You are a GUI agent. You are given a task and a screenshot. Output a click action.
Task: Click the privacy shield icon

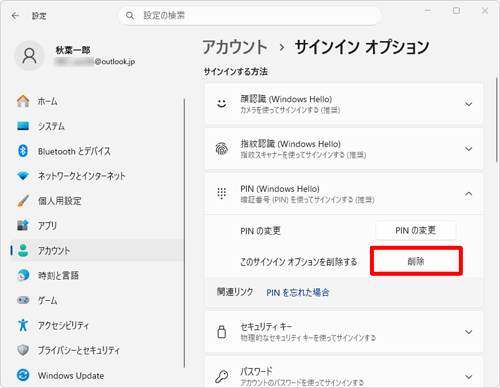23,350
